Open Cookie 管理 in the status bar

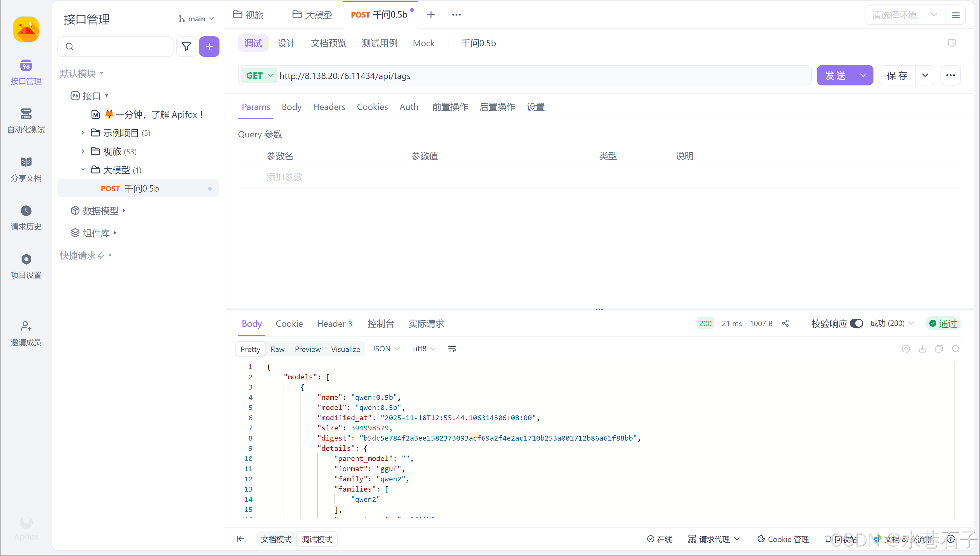[x=783, y=539]
